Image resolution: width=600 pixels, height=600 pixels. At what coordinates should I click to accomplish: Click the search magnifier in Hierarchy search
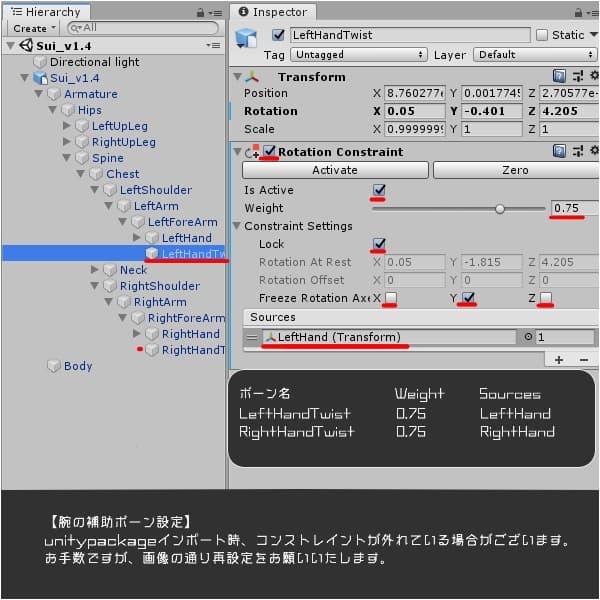tap(76, 28)
